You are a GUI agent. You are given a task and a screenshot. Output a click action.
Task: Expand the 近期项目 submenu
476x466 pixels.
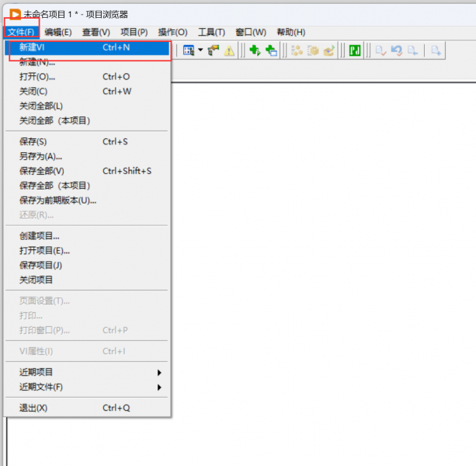pos(87,373)
